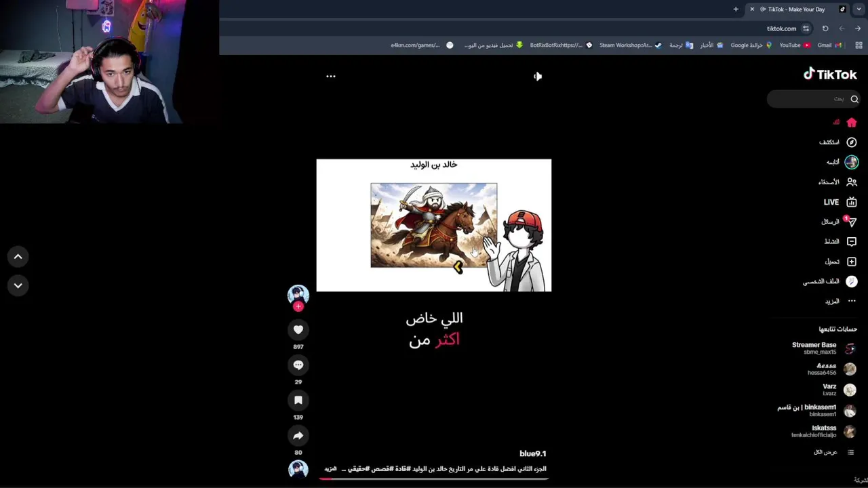The width and height of the screenshot is (868, 488).
Task: Open the Friends people icon
Action: coord(852,182)
